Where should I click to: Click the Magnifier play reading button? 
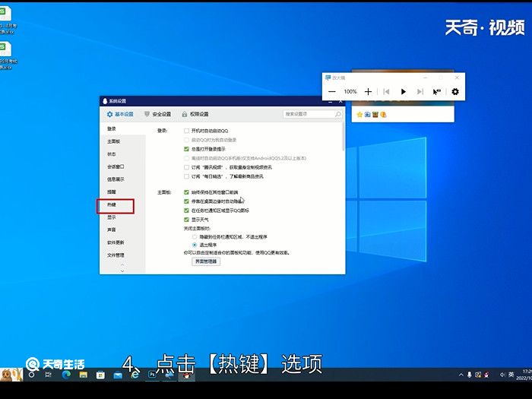pos(403,92)
